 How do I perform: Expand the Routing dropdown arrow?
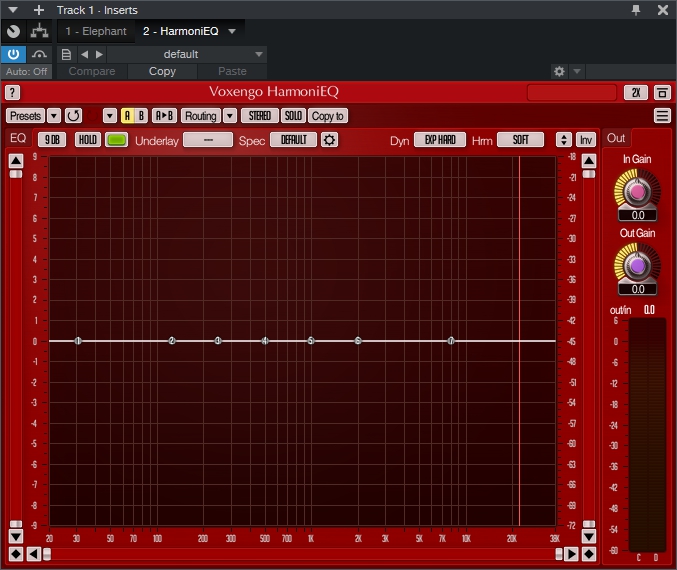click(230, 116)
